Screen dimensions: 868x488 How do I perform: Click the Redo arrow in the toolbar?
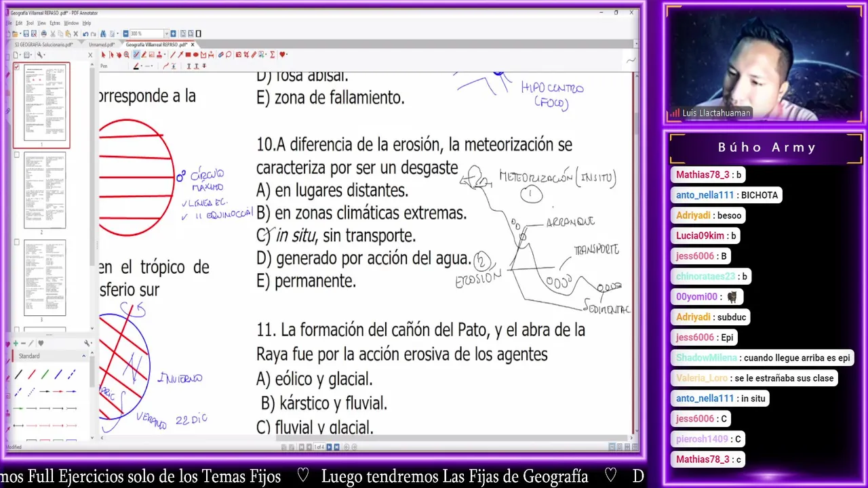tap(93, 34)
